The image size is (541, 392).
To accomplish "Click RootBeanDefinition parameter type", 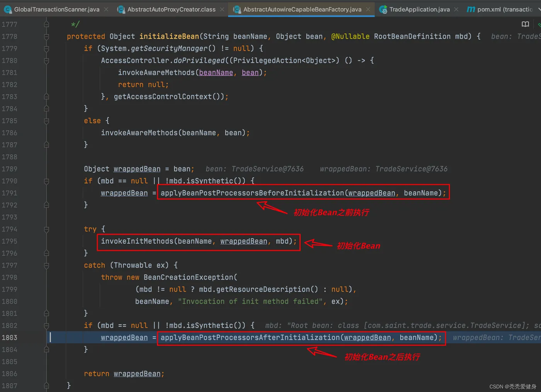I will click(412, 36).
